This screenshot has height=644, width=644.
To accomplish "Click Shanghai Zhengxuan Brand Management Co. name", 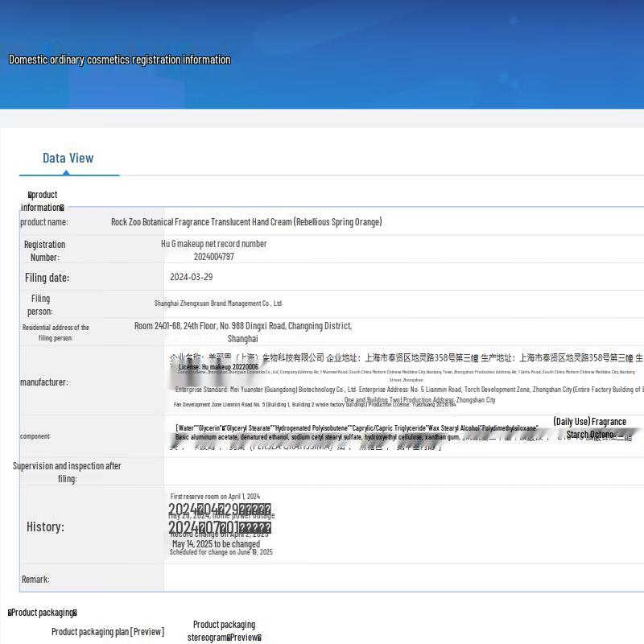I will pyautogui.click(x=218, y=303).
